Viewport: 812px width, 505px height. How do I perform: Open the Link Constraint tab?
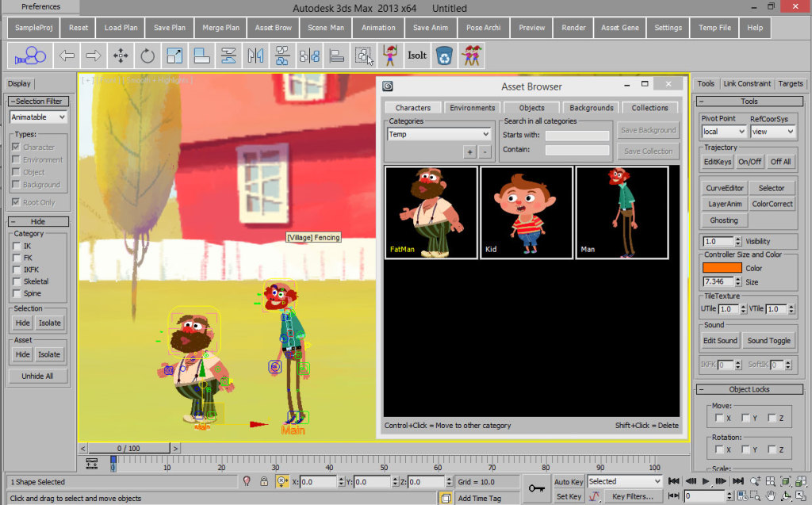pyautogui.click(x=746, y=83)
